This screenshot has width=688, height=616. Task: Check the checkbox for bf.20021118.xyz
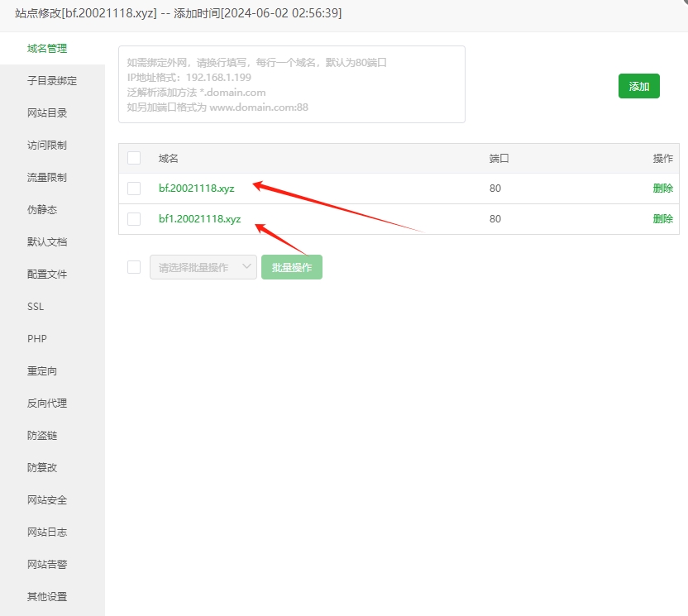(x=133, y=188)
